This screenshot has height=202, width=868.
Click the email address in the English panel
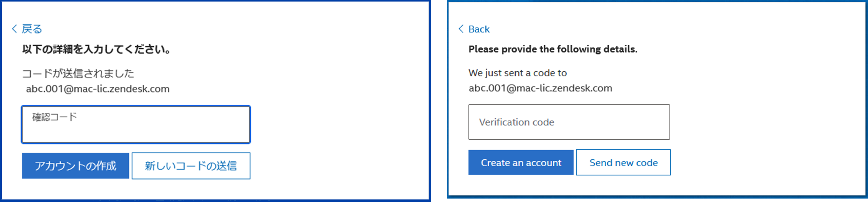(x=540, y=88)
